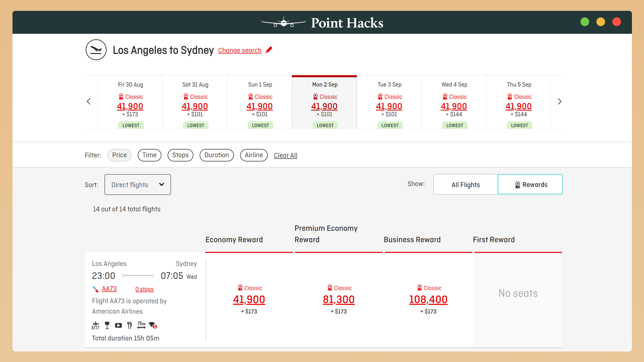Click the 07:05 Wed arrival time
This screenshot has height=362, width=644.
coord(179,276)
